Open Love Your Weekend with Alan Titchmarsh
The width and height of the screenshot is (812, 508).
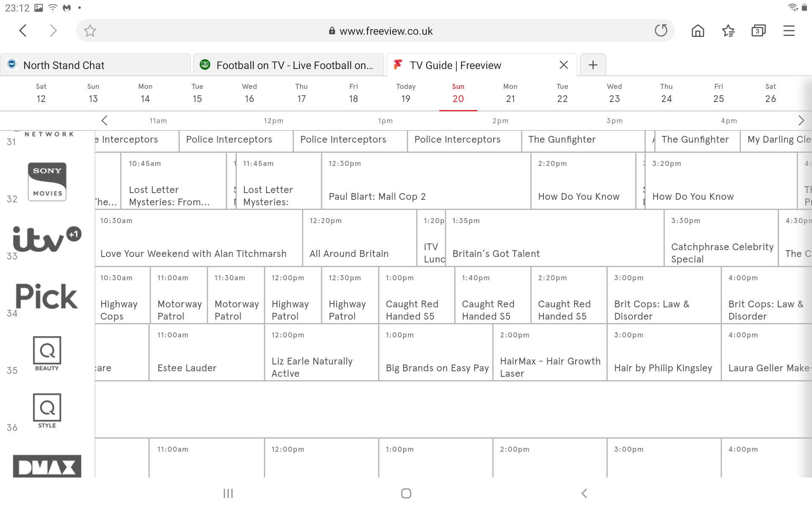point(198,238)
